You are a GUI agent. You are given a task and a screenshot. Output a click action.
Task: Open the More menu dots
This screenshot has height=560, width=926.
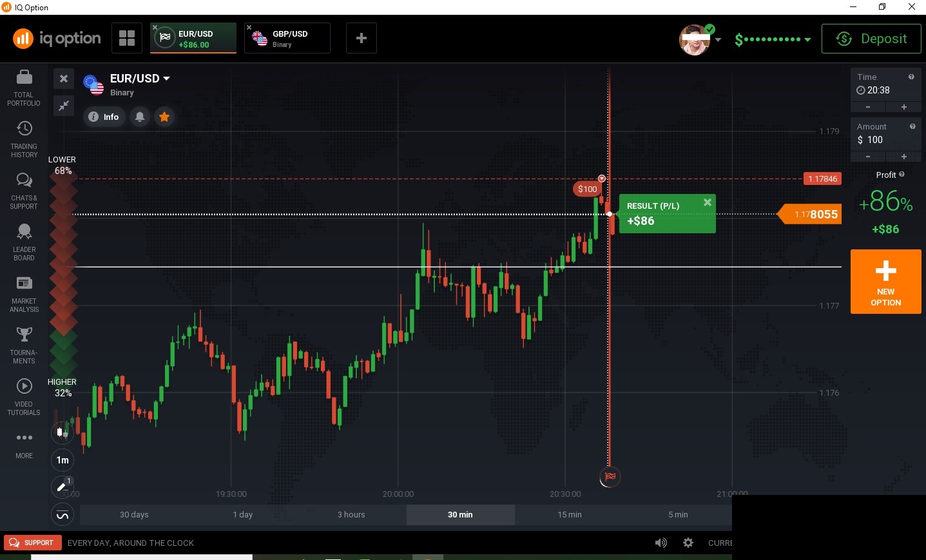click(24, 438)
